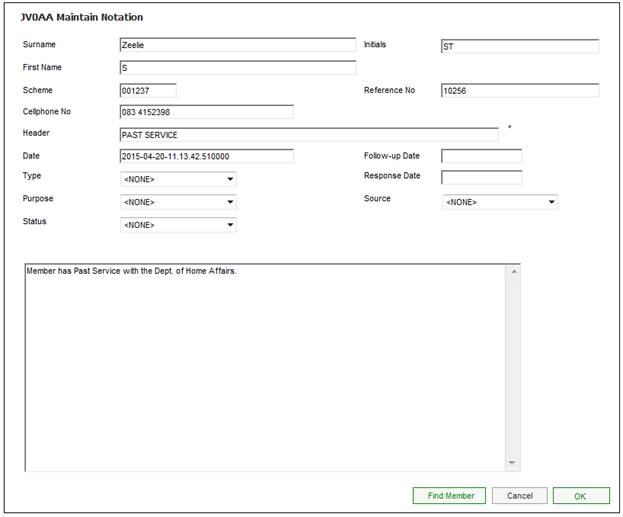623x517 pixels.
Task: Click the Cellphone No input field
Action: point(207,112)
